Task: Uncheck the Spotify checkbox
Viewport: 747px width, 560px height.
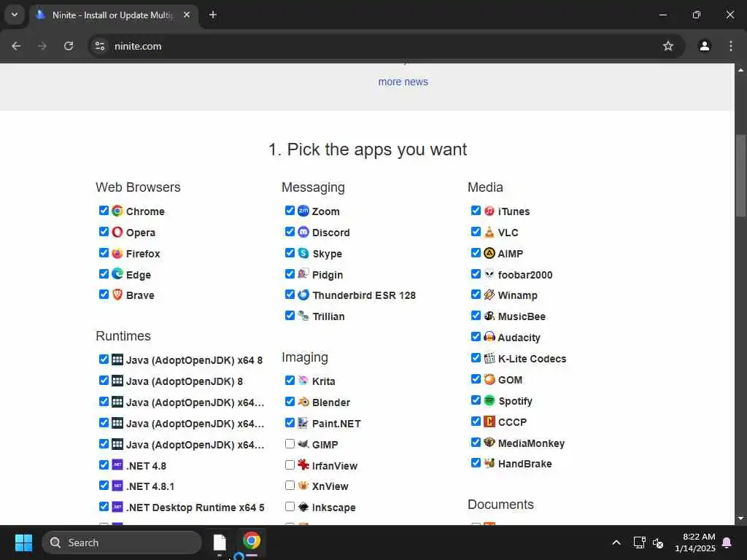Action: [x=476, y=400]
